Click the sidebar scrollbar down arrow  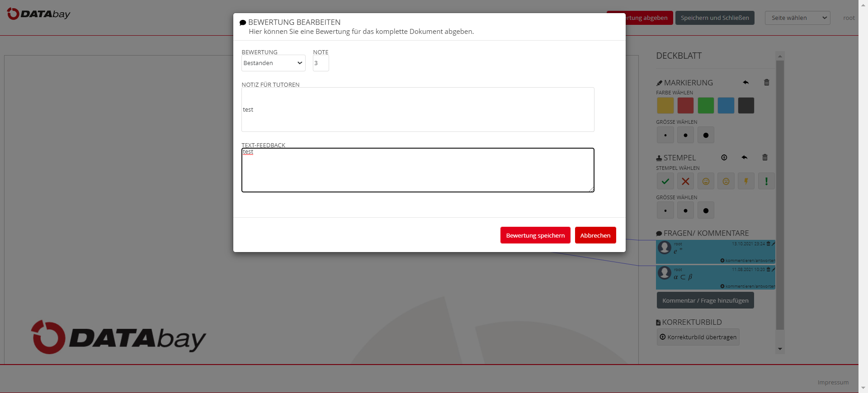780,349
